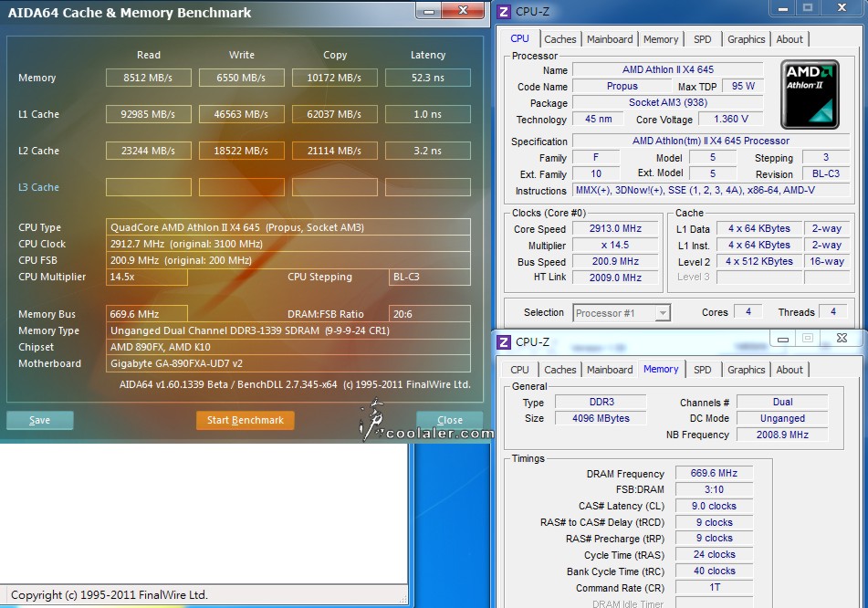Image resolution: width=868 pixels, height=608 pixels.
Task: Click the Close button in AIDA64 benchmark
Action: point(449,420)
